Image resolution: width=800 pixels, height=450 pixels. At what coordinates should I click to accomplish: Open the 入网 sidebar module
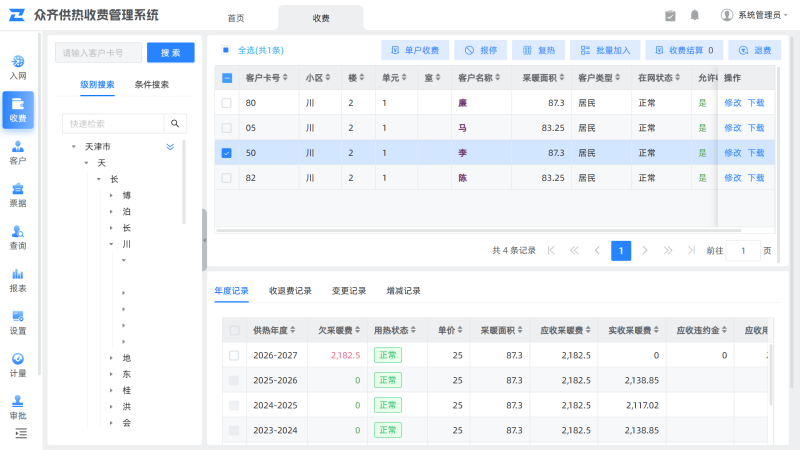pos(18,67)
